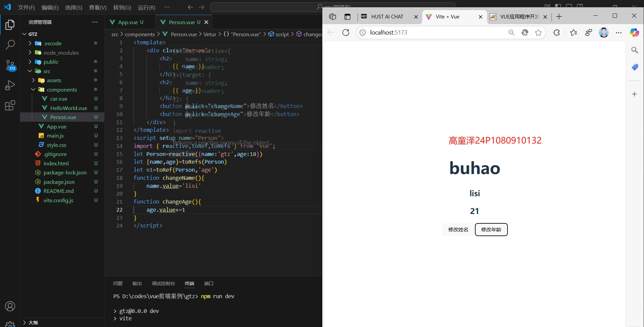Open browser zoom magnifier in address bar
This screenshot has height=327, width=644.
511,33
